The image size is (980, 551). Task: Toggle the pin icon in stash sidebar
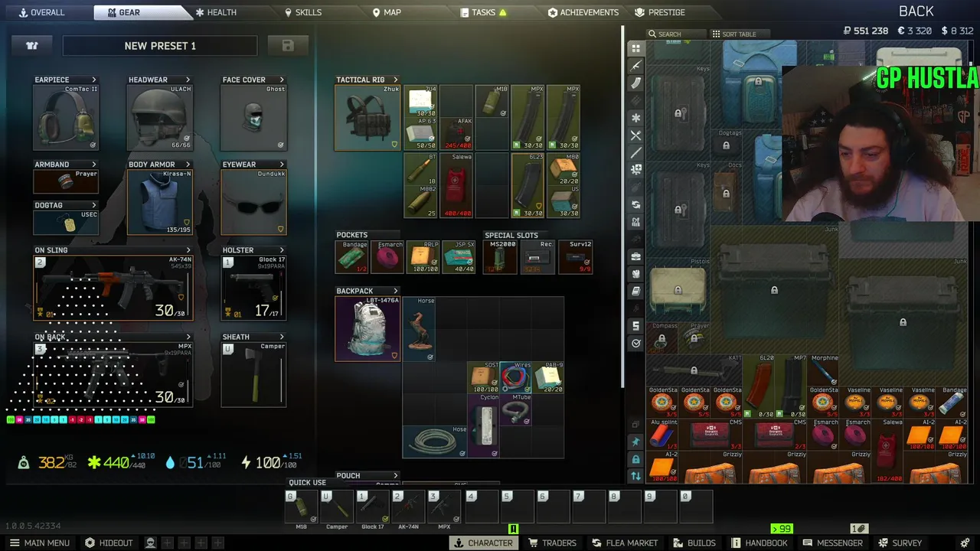click(x=635, y=442)
